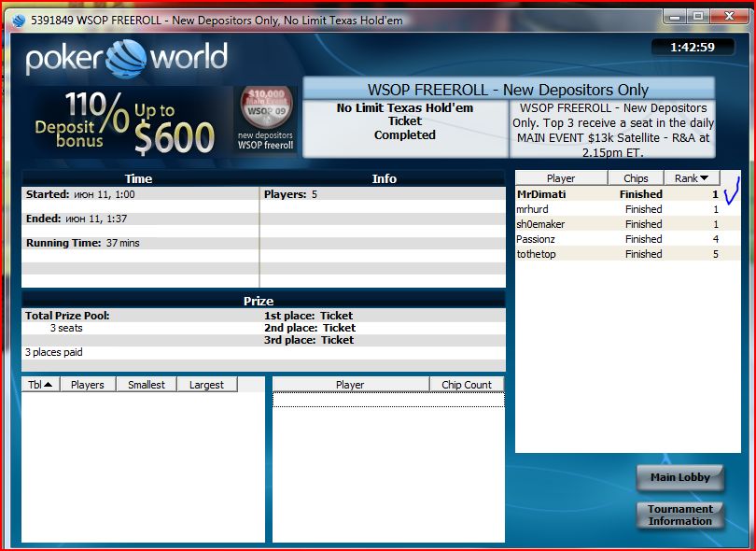This screenshot has width=756, height=551.
Task: Click Player header in chip count panel
Action: click(x=351, y=385)
